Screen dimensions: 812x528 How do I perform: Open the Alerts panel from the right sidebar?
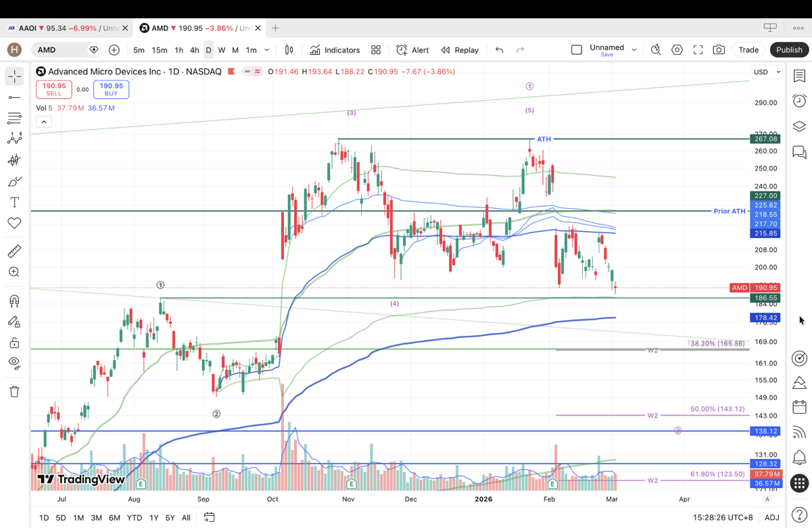(799, 101)
